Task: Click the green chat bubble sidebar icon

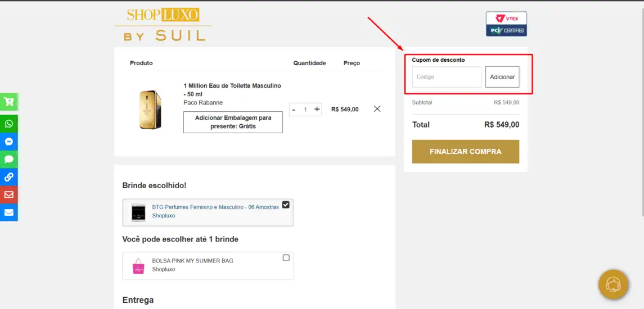Action: 9,159
